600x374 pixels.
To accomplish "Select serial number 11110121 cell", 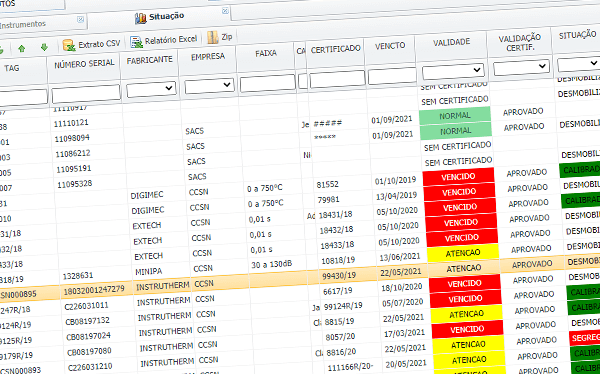I will point(71,123).
